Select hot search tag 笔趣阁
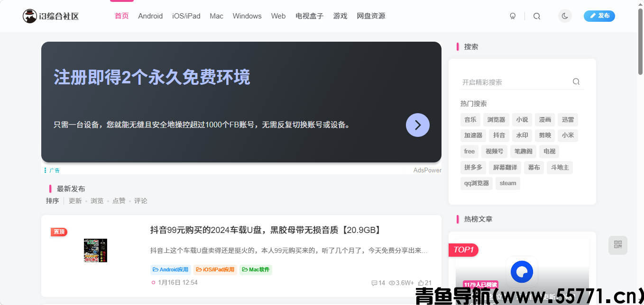Screen dimensions: 644x305 tap(523, 152)
